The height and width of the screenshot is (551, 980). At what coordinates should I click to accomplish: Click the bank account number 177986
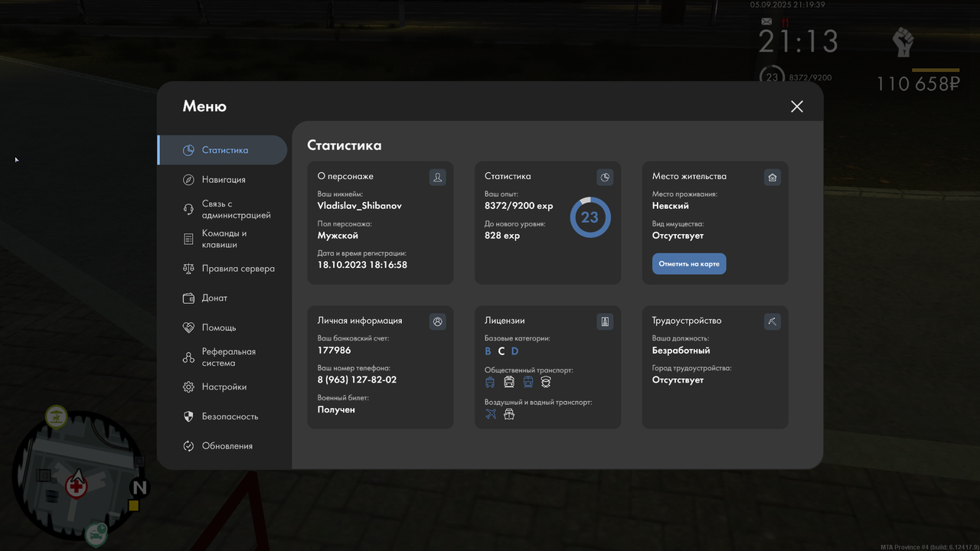[335, 350]
